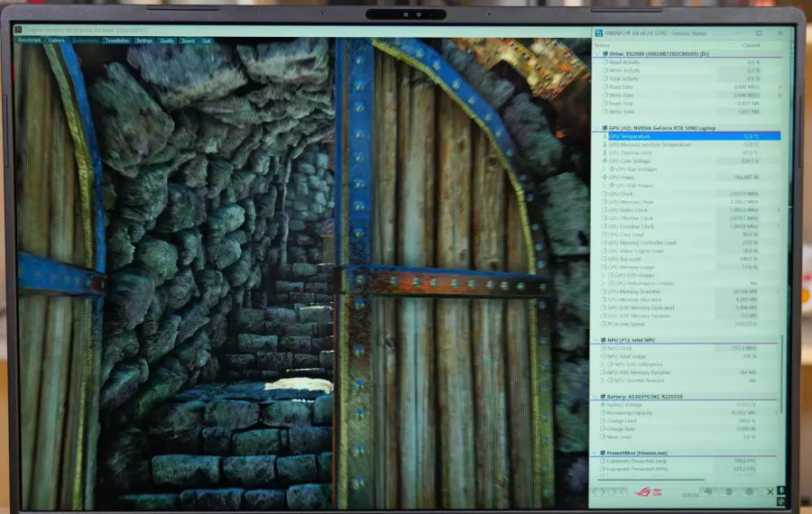The image size is (812, 514).
Task: Open HWiNFO sensor settings gear icon
Action: pos(749,491)
